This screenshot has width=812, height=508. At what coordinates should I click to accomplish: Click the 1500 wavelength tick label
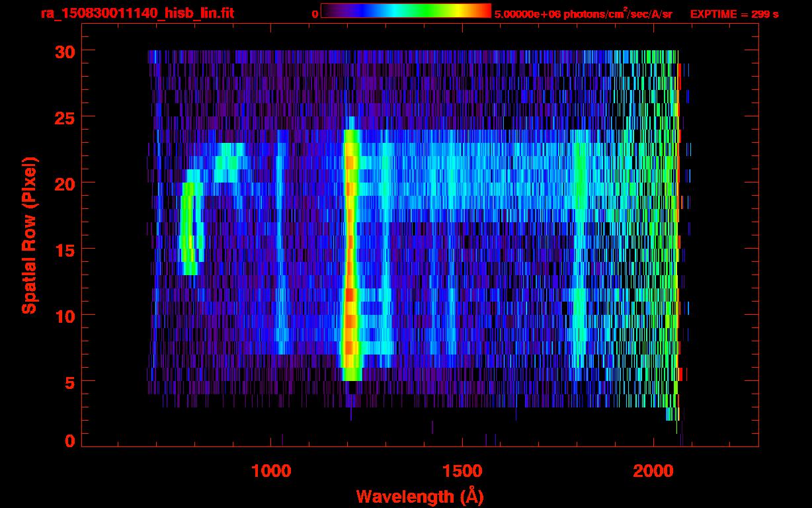462,470
